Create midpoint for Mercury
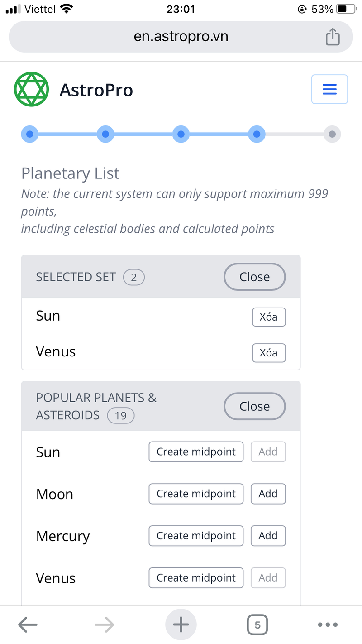Viewport: 362px width, 644px height. [196, 536]
